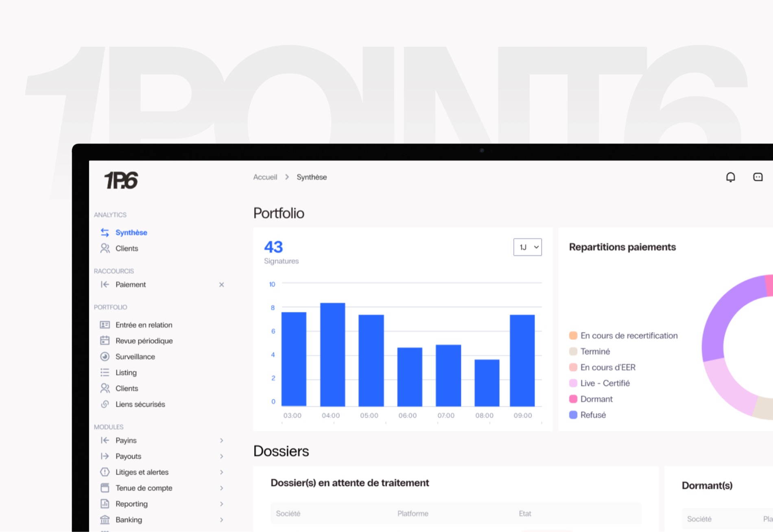Click the Synthèse arrows icon
Viewport: 773px width, 532px height.
[x=105, y=232]
